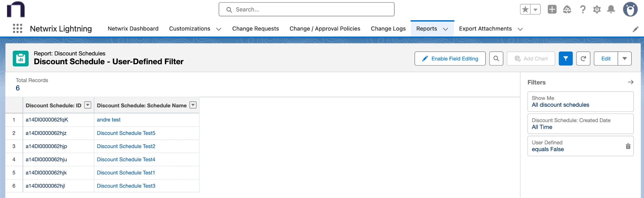
Task: Open the Setup gear menu
Action: (x=597, y=9)
